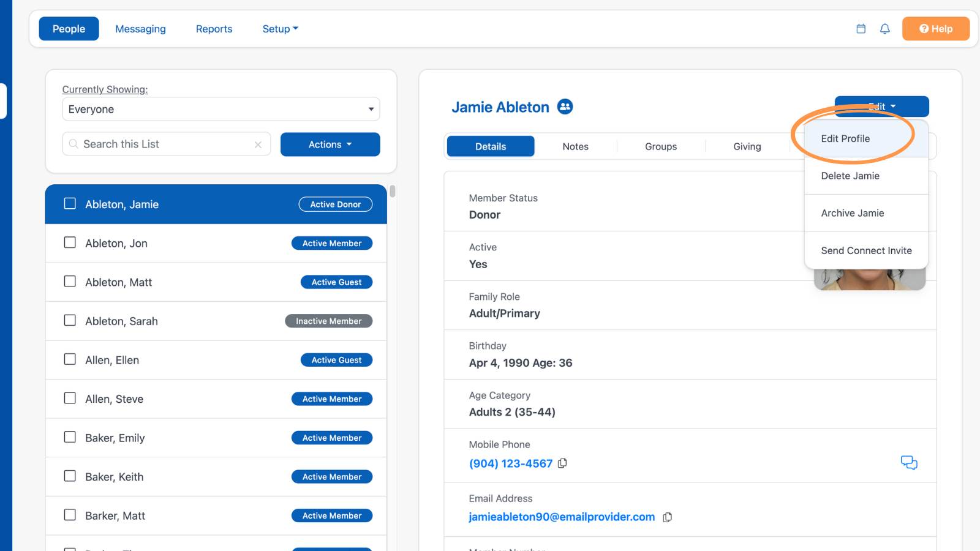Open the Actions dropdown
This screenshot has width=980, height=551.
point(330,144)
